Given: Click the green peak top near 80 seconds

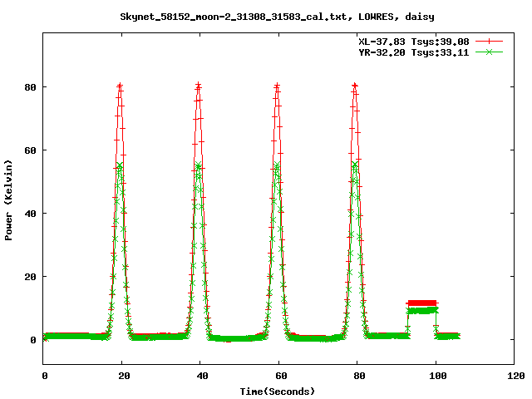Looking at the screenshot, I should pos(355,165).
